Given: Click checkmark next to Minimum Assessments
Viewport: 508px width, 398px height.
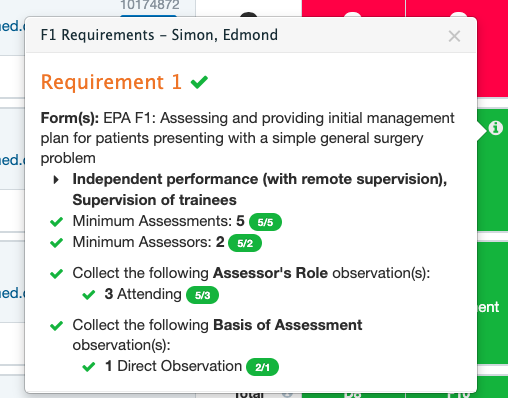Looking at the screenshot, I should tap(56, 222).
